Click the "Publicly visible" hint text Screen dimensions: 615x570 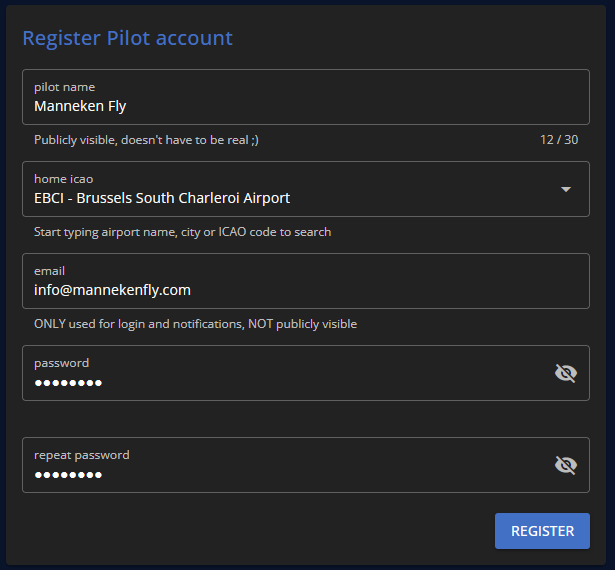[x=146, y=140]
